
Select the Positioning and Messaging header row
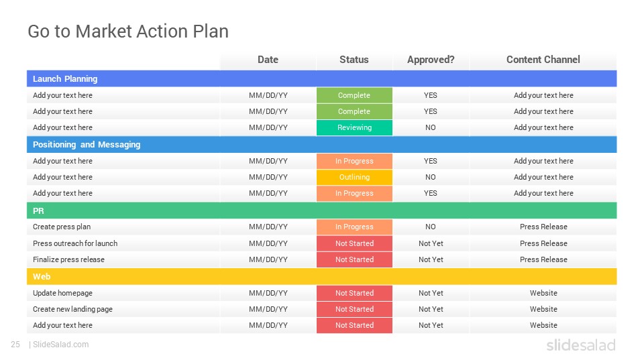pos(321,145)
